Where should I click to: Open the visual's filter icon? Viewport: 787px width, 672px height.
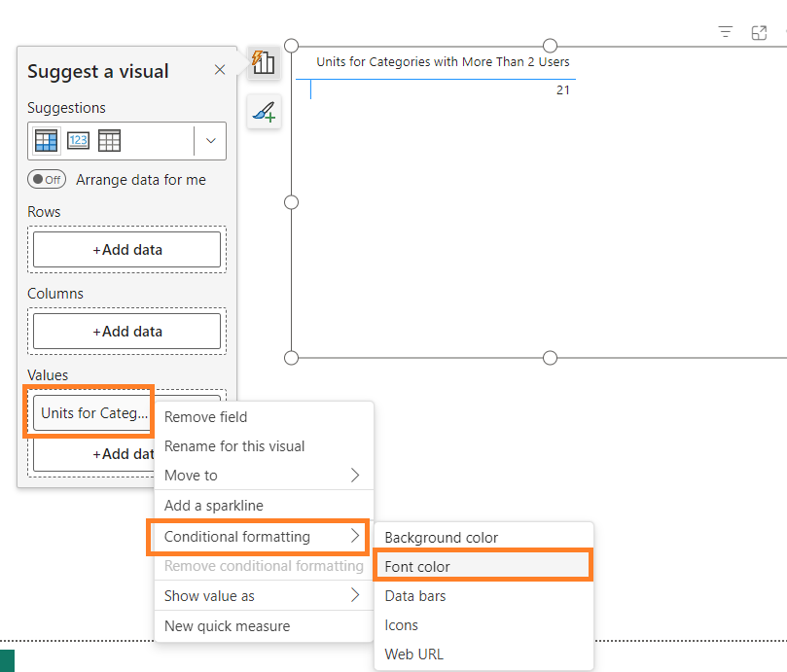coord(726,33)
